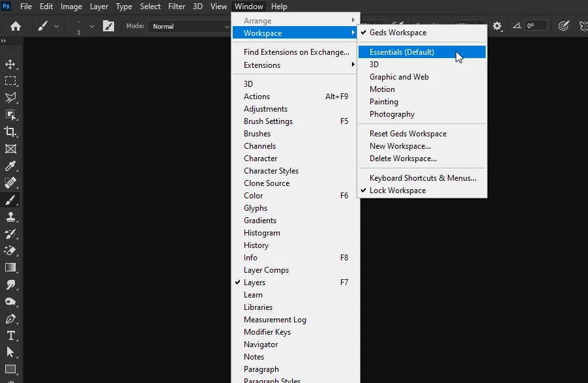Open the brush size picker dropdown arrow
The height and width of the screenshot is (383, 588).
(x=91, y=26)
